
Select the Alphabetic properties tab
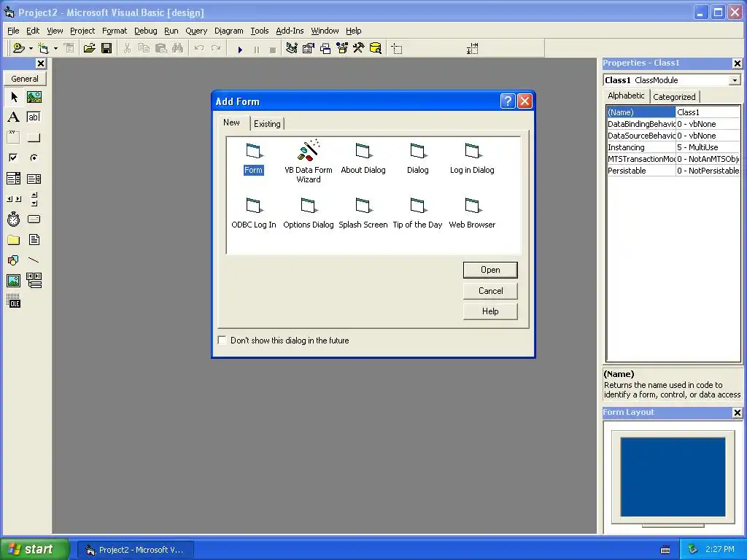pyautogui.click(x=626, y=96)
